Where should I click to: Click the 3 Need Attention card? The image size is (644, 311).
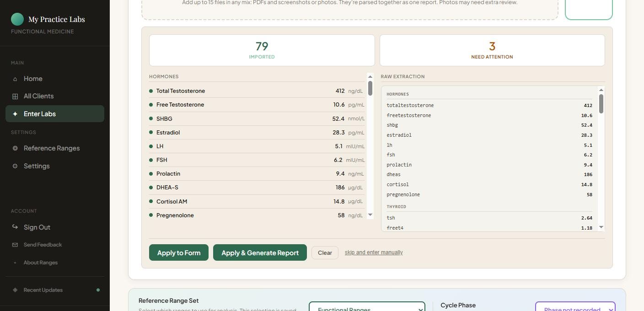(492, 50)
